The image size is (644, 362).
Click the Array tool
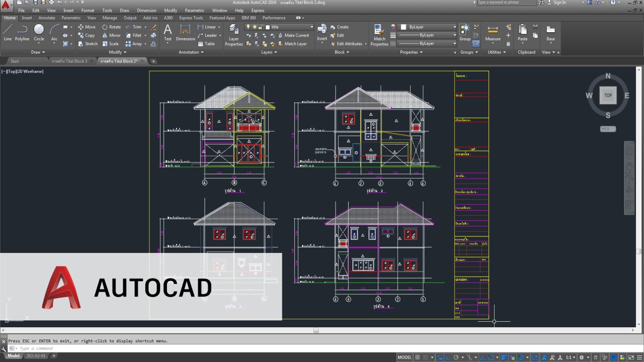coord(133,44)
